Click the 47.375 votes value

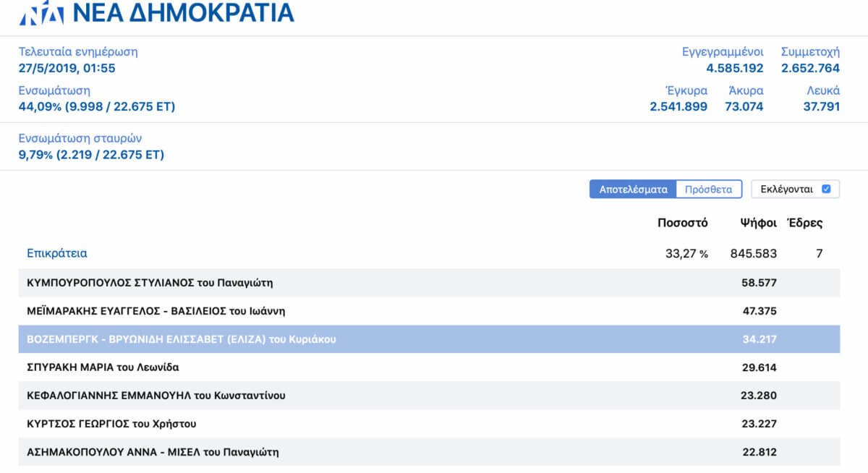point(759,311)
